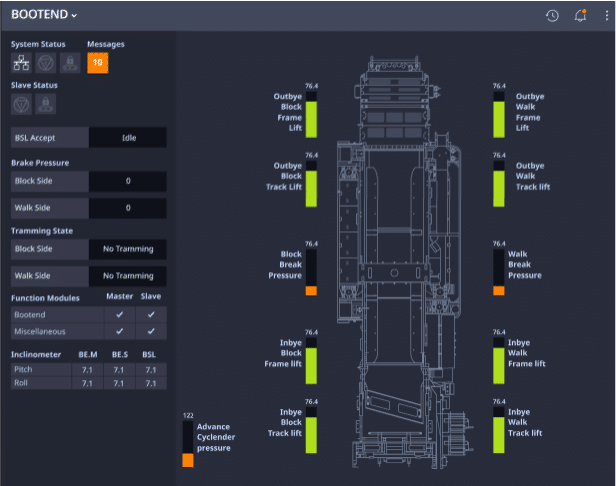The image size is (616, 486).
Task: Select the Roll BSL value
Action: [151, 383]
